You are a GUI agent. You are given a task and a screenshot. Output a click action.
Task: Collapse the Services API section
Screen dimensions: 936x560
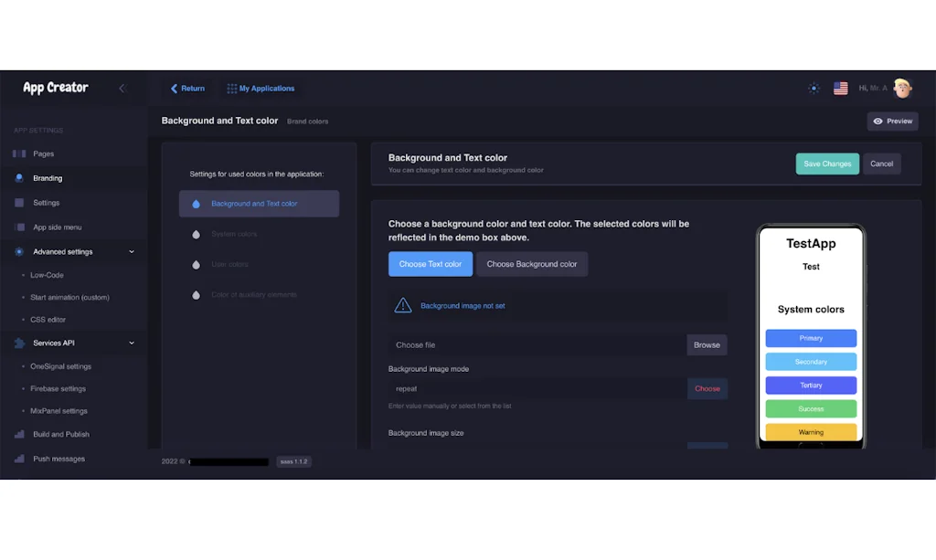tap(132, 343)
